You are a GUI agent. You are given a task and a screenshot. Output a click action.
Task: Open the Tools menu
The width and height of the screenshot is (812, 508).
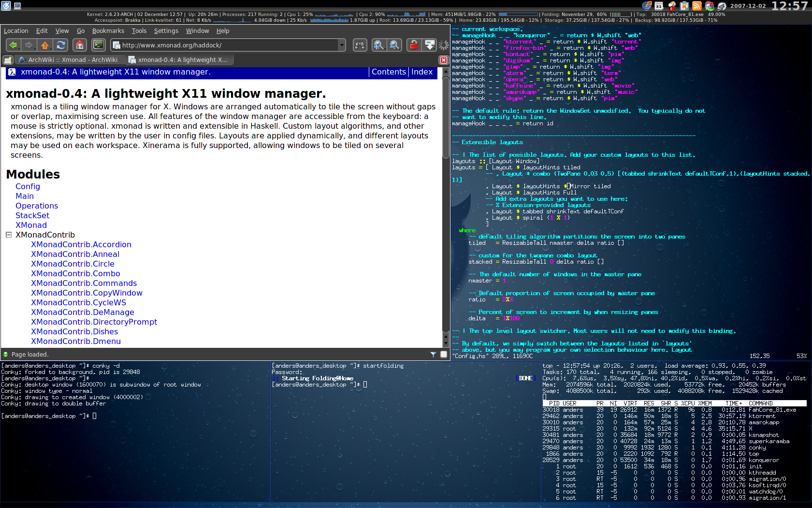(139, 30)
